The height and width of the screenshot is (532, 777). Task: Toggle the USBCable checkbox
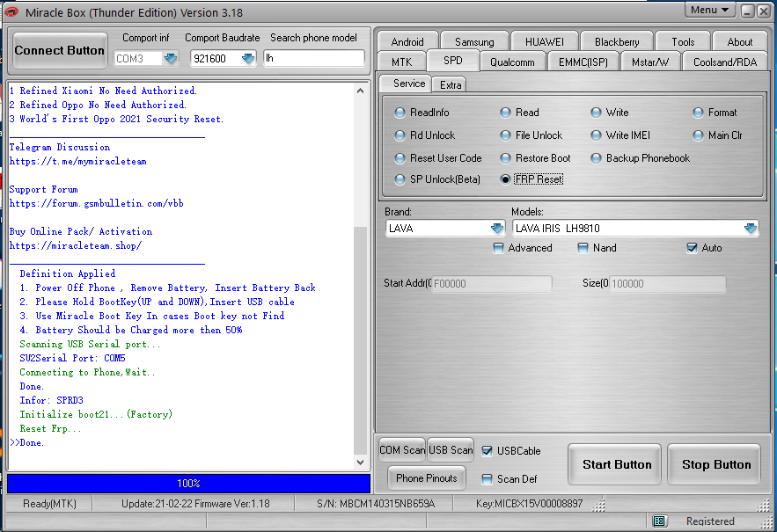coord(487,451)
